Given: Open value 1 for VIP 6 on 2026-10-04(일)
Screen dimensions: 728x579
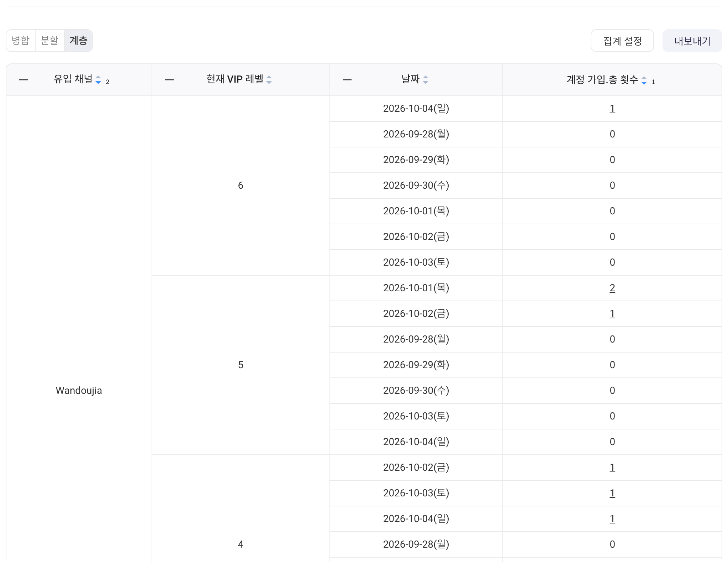Looking at the screenshot, I should click(612, 109).
